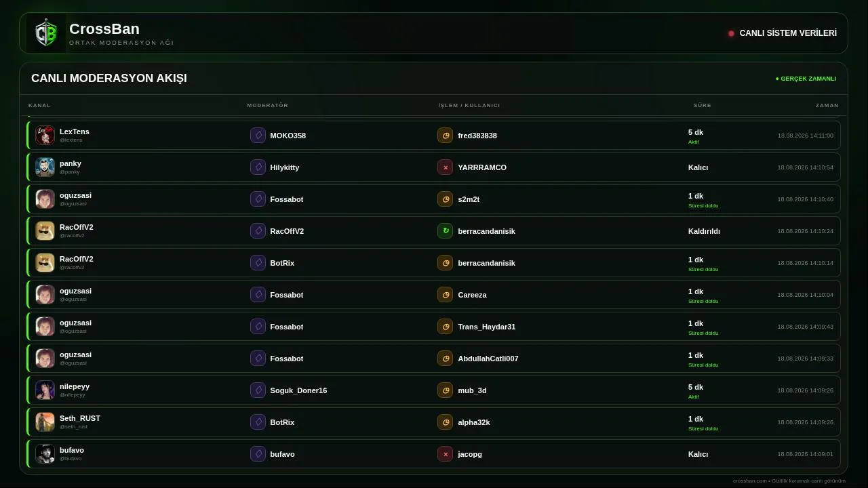Sort by the ZAMAN column header

pyautogui.click(x=827, y=106)
